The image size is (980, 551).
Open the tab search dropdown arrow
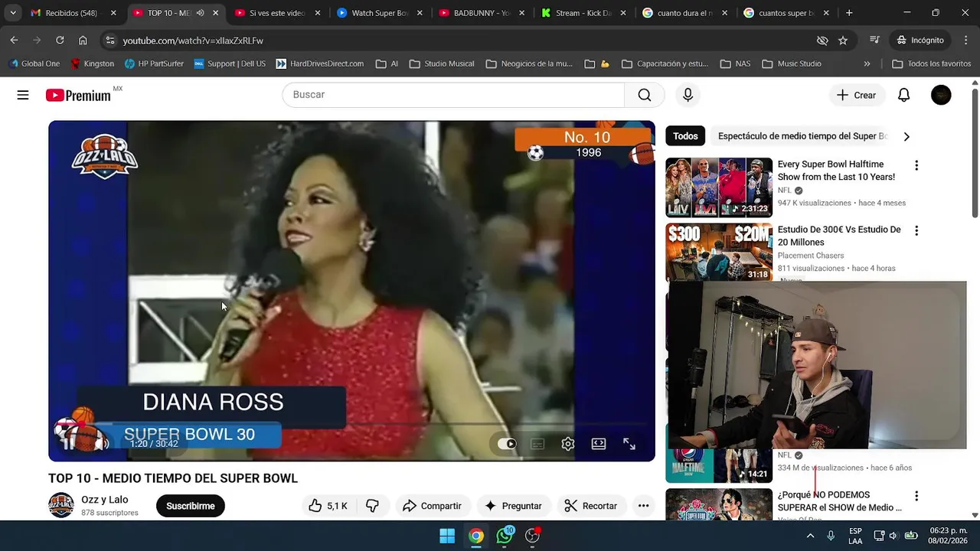coord(13,13)
